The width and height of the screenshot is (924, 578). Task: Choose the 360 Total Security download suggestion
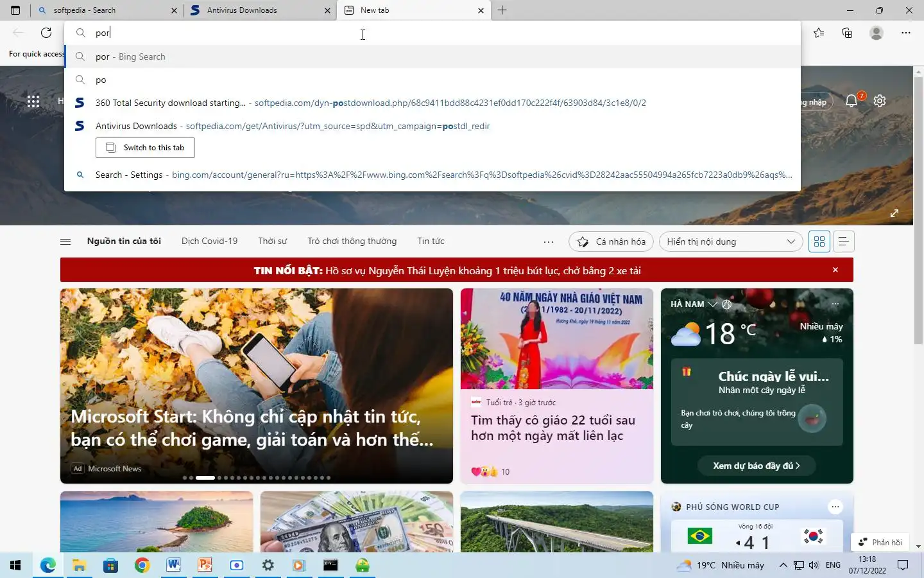pos(432,103)
